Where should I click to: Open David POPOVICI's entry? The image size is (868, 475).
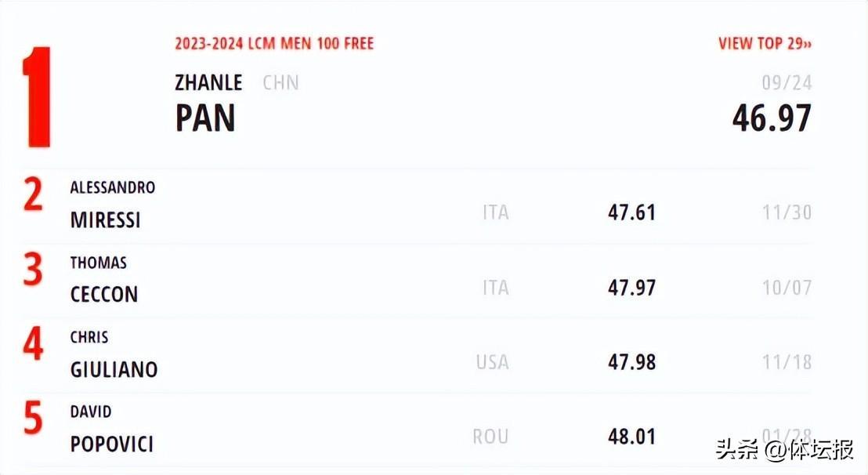[111, 444]
